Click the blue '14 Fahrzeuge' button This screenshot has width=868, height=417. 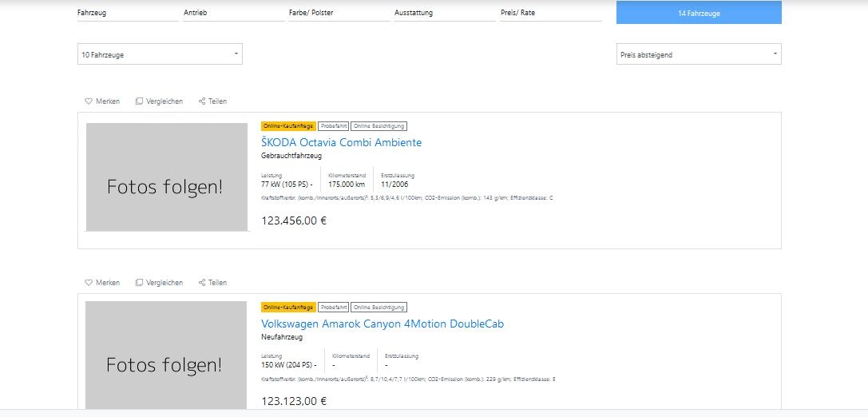[699, 13]
